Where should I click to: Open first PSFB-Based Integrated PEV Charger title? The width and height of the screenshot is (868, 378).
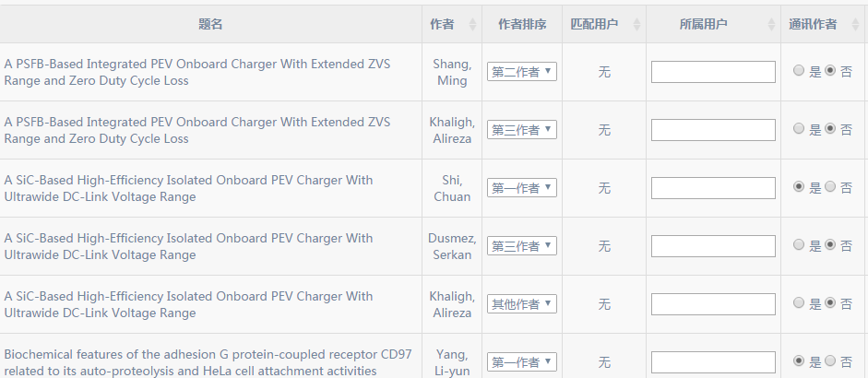[197, 72]
